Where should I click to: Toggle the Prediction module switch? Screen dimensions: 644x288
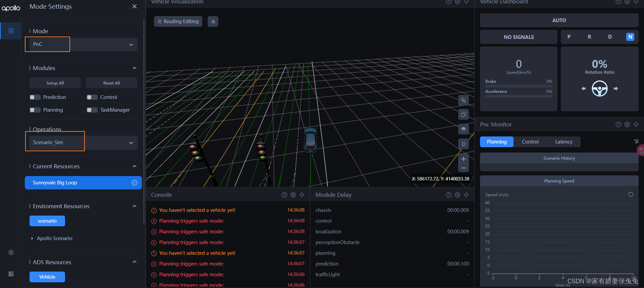tap(35, 97)
